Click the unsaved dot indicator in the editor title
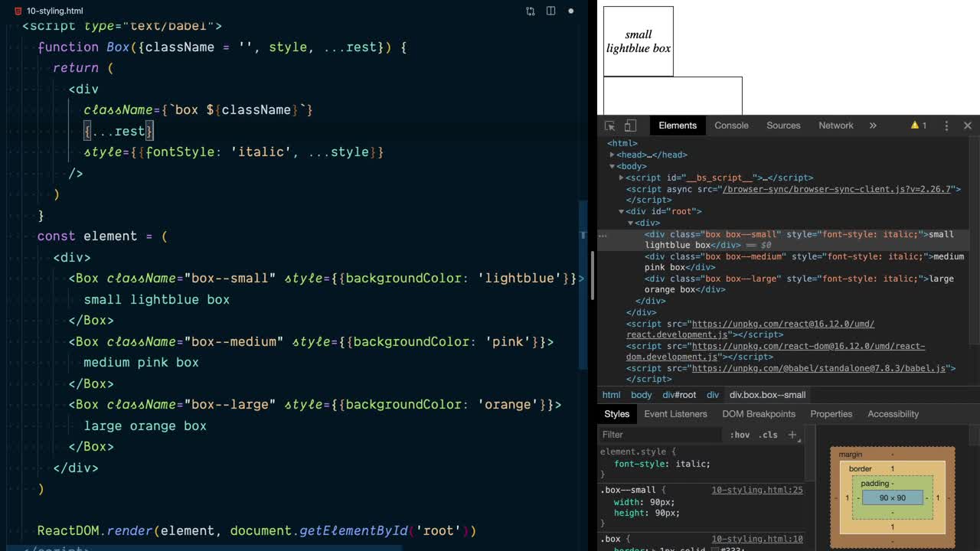 (571, 11)
